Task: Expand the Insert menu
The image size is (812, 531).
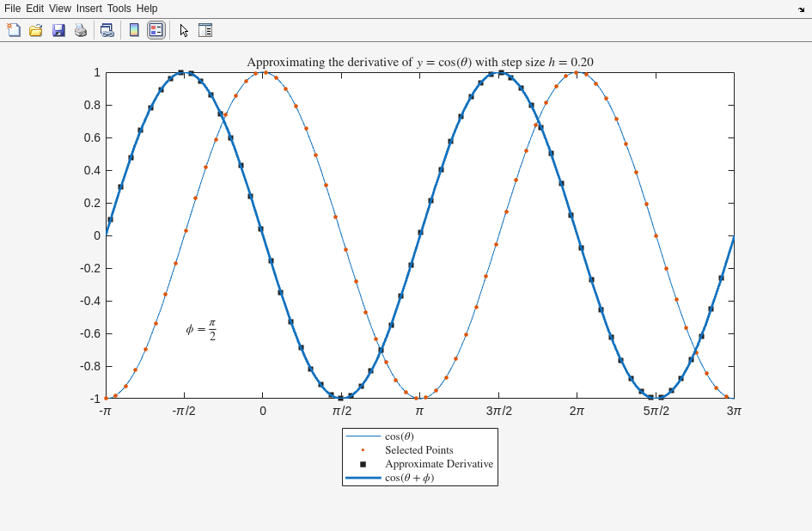Action: click(x=89, y=9)
